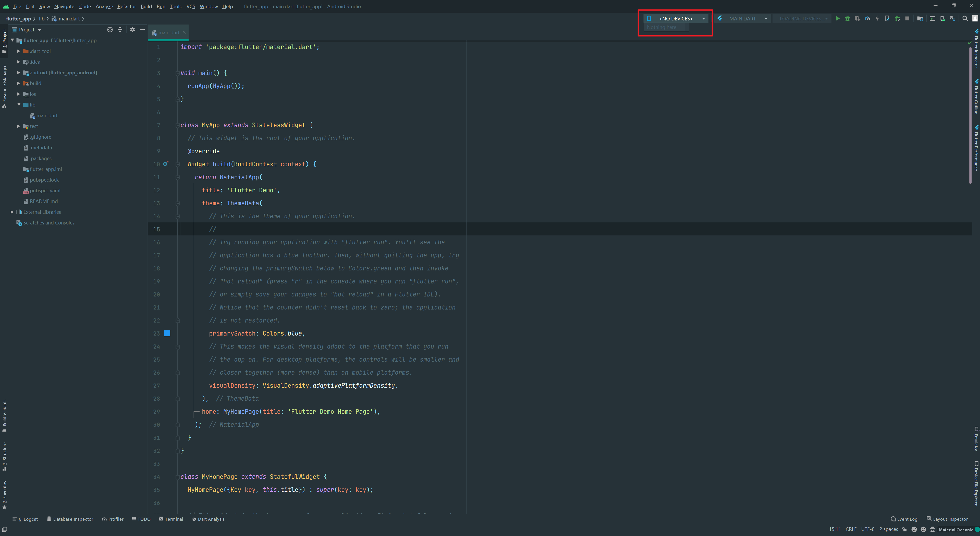Click on main.dart in project tree
The height and width of the screenshot is (536, 980).
[x=46, y=115]
